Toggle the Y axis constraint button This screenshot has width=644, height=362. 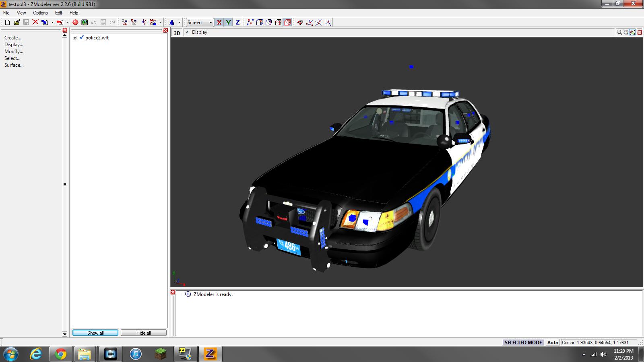[x=228, y=23]
